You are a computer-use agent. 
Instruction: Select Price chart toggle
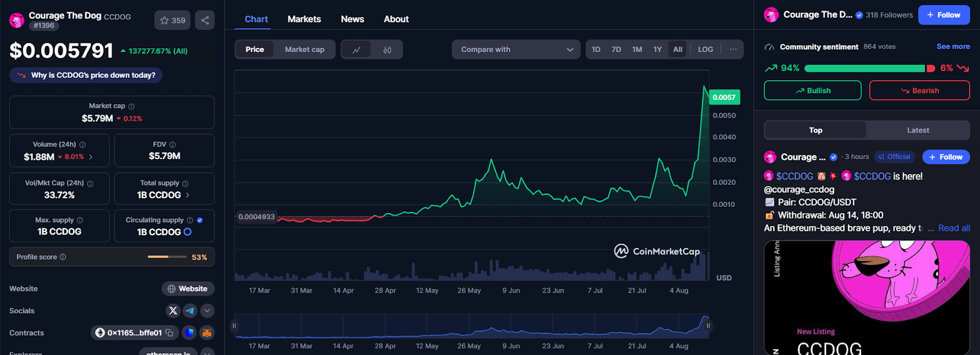point(255,50)
